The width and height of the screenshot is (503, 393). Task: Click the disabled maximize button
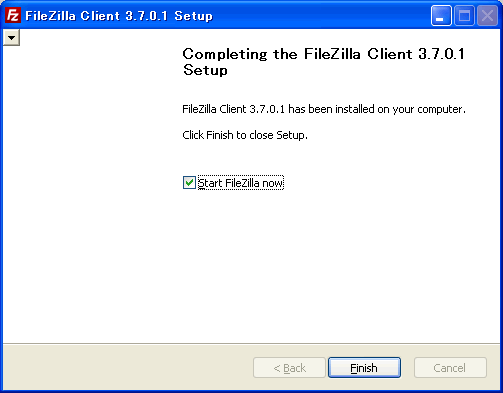[464, 15]
